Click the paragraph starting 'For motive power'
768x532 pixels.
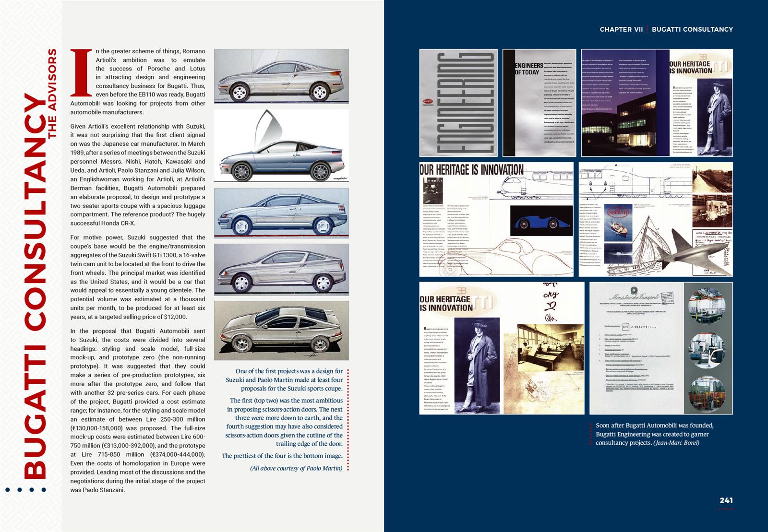(138, 277)
